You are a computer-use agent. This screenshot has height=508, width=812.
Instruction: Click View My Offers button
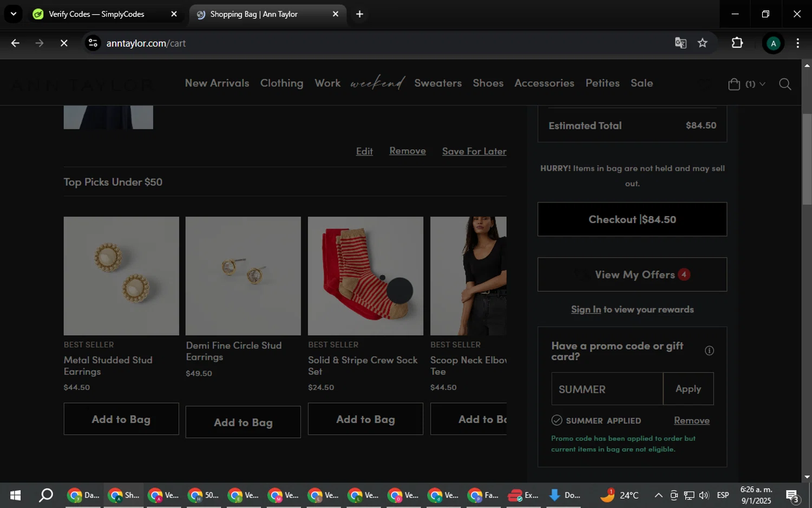[632, 275]
